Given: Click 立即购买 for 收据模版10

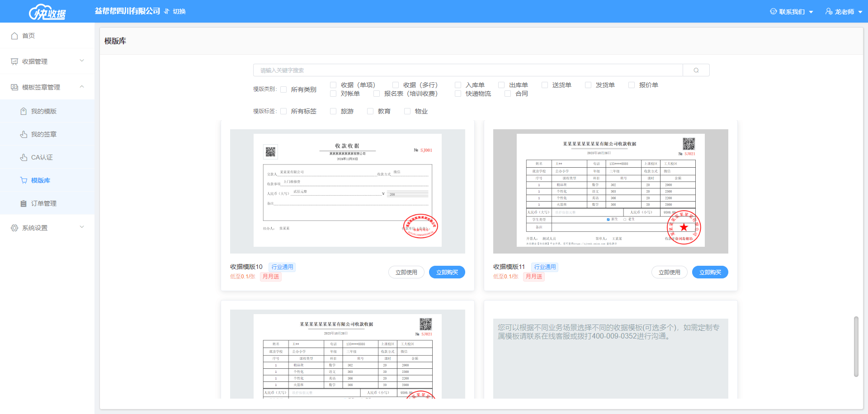Looking at the screenshot, I should 447,272.
